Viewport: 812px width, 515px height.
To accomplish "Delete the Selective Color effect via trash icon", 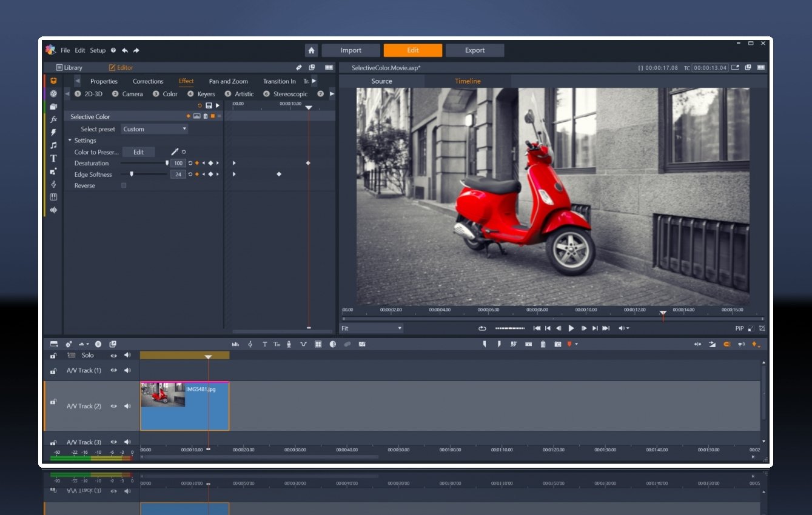I will click(205, 116).
